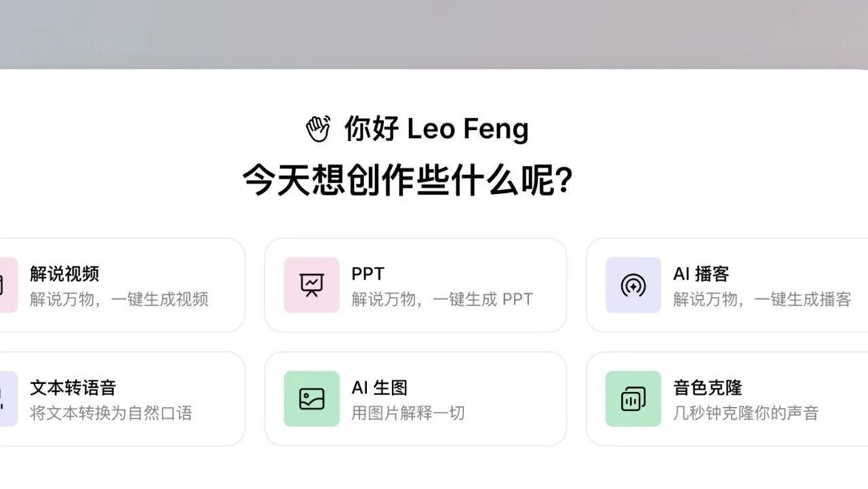Click the partially visible 文本转语音 icon
Screen dimensions: 868x489
(7, 399)
